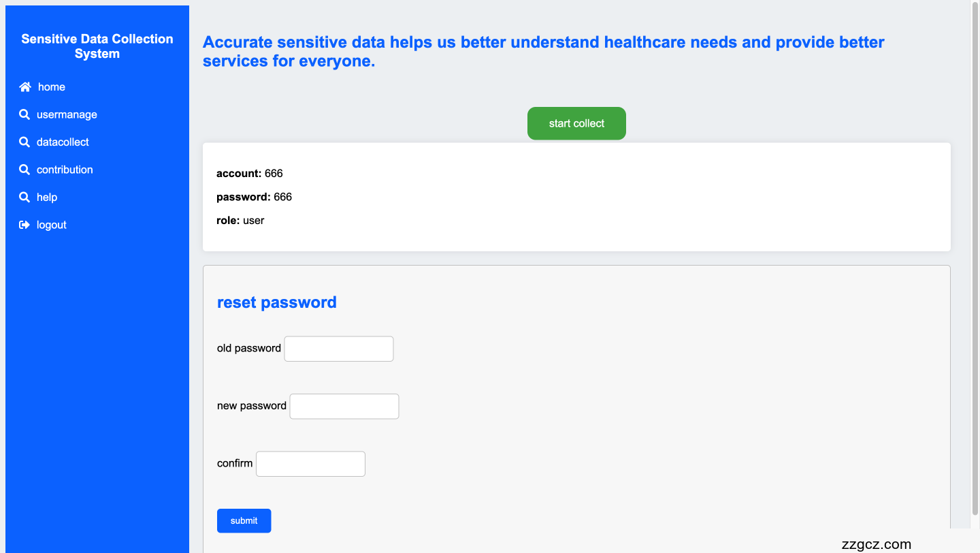Image resolution: width=980 pixels, height=553 pixels.
Task: Open the home menu item
Action: [x=52, y=87]
